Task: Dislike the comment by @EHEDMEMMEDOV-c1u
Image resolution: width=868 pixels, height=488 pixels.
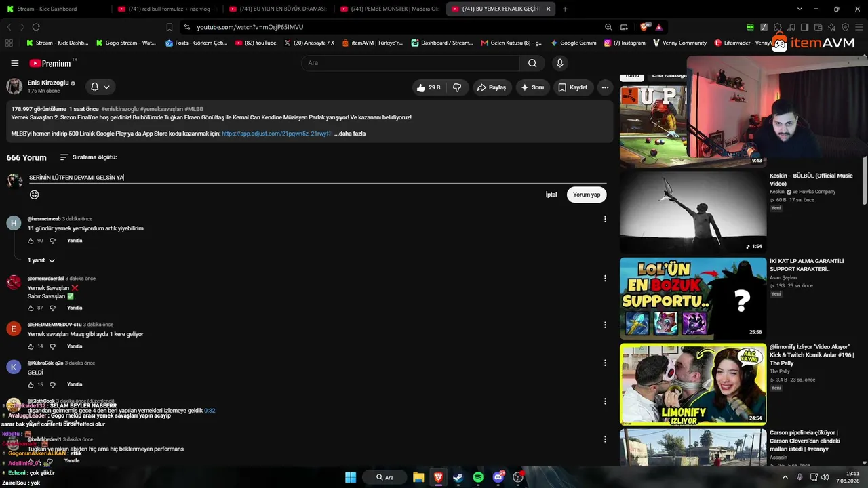Action: point(52,346)
